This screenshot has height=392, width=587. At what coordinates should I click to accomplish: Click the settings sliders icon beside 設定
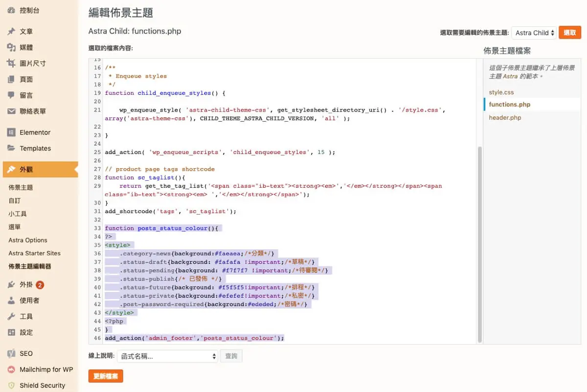click(x=11, y=332)
